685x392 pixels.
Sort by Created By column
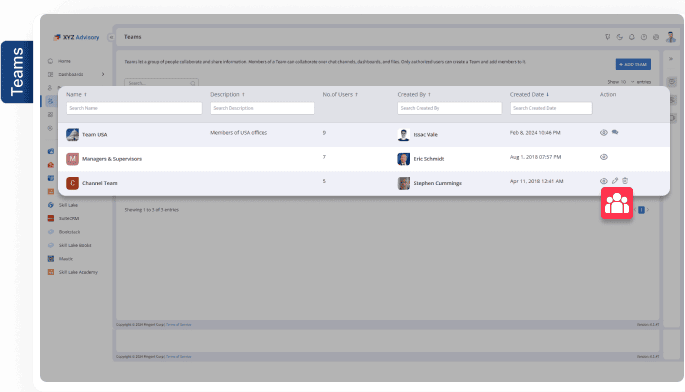click(414, 94)
